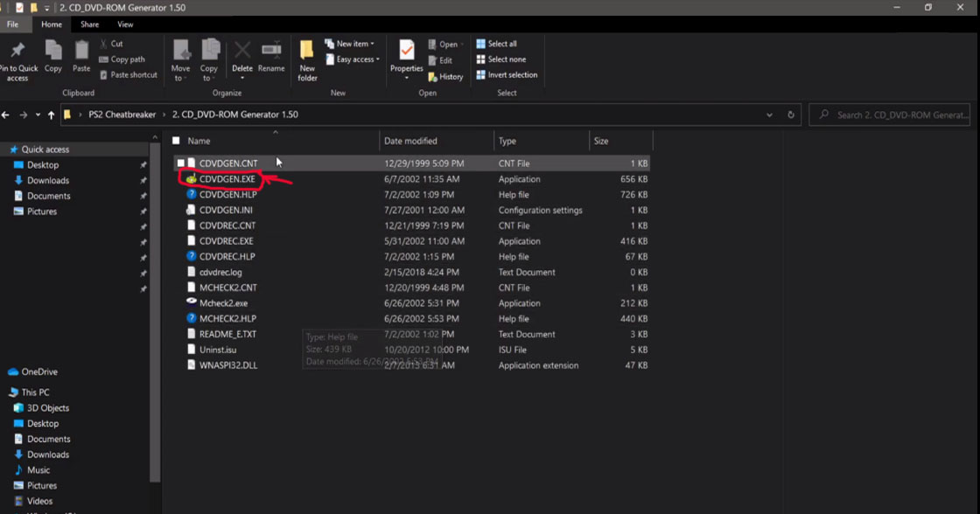Create a New folder from the ribbon
The height and width of the screenshot is (514, 980).
pyautogui.click(x=307, y=51)
